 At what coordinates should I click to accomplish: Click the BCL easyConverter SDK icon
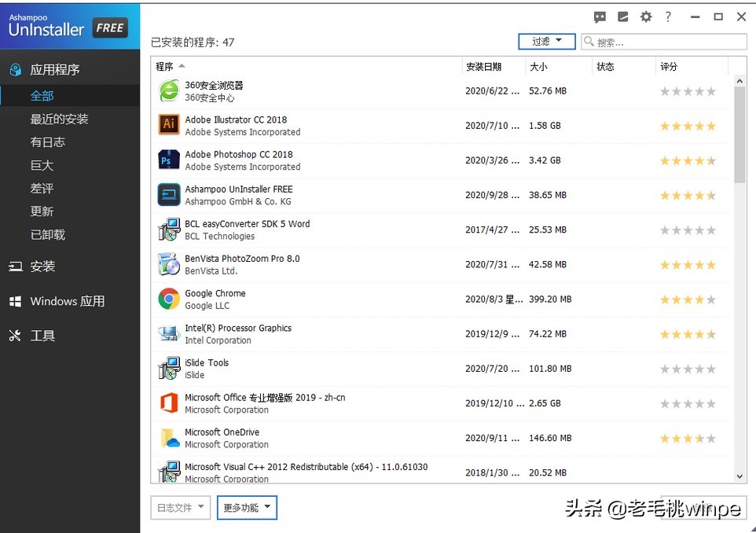click(x=169, y=230)
